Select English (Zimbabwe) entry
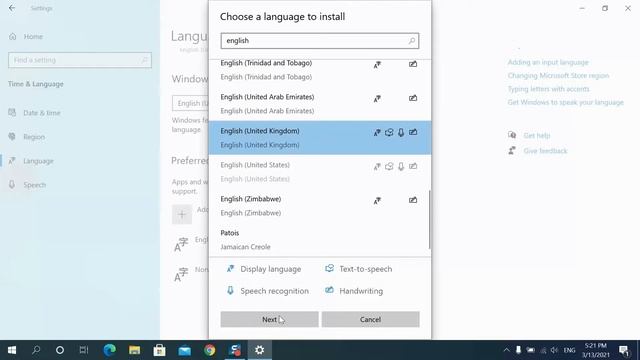The width and height of the screenshot is (640, 360). click(x=320, y=205)
